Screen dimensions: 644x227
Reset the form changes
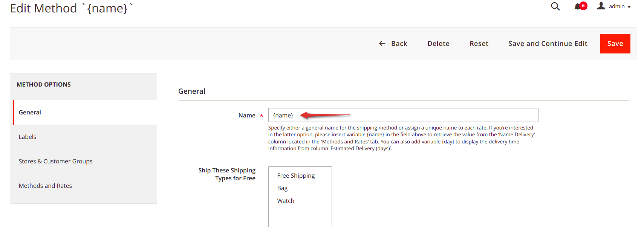click(x=479, y=44)
